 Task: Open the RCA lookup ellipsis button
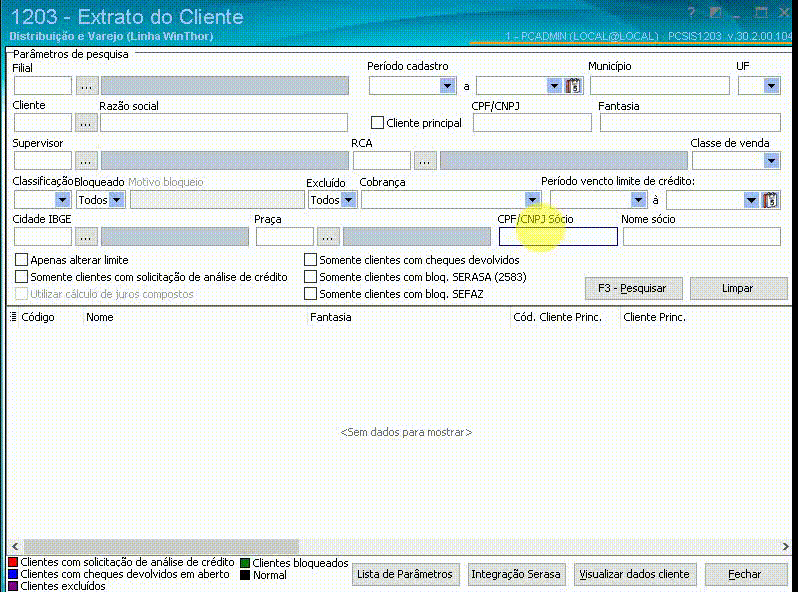(424, 161)
